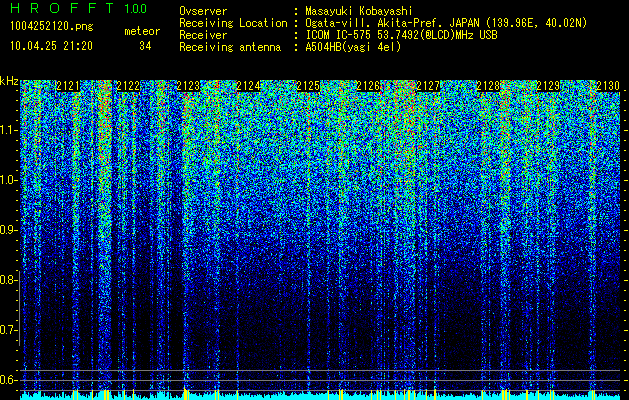629x400 pixels.
Task: Select the ICOM IC-575 53.7492 MHz USB text
Action: coord(401,35)
